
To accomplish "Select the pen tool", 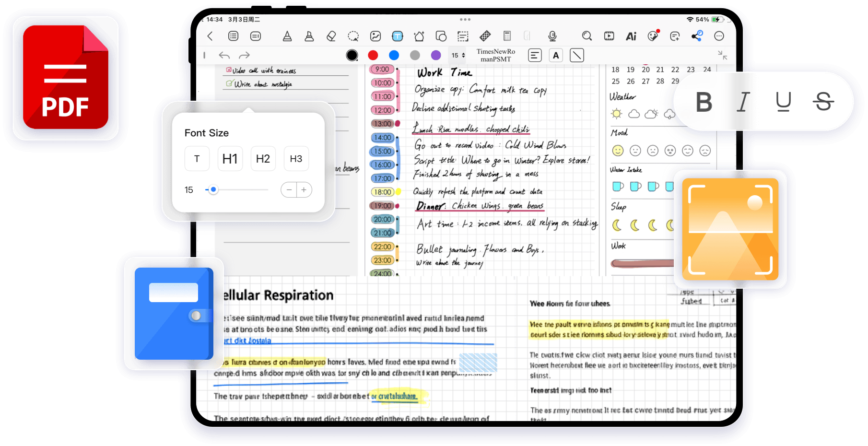I will [287, 36].
